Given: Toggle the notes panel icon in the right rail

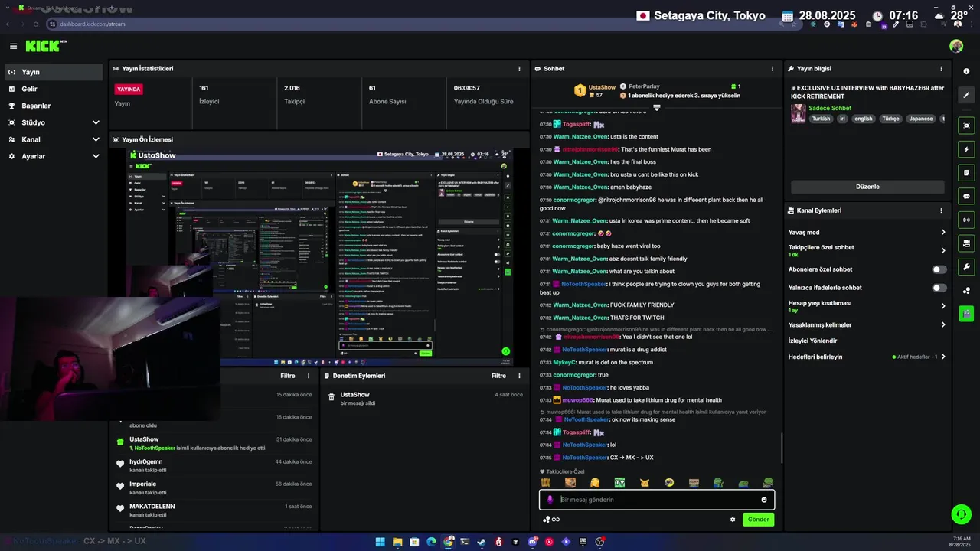Looking at the screenshot, I should (x=966, y=173).
